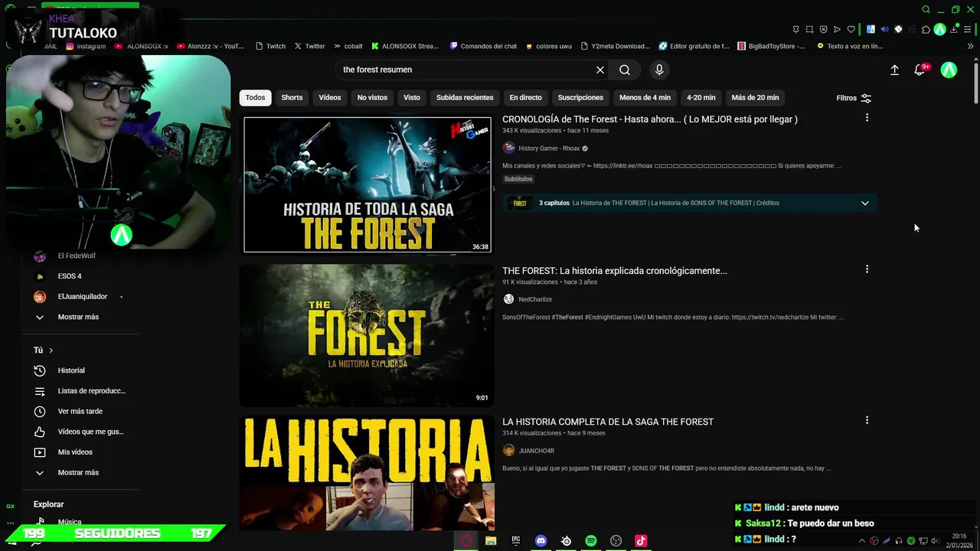
Task: Open the clock showing 20:16
Action: tap(959, 541)
